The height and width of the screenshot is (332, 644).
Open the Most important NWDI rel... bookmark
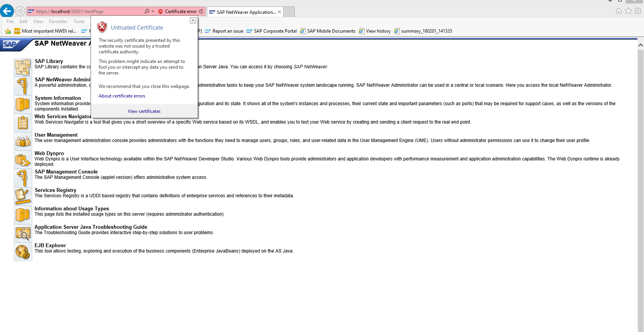pyautogui.click(x=45, y=31)
